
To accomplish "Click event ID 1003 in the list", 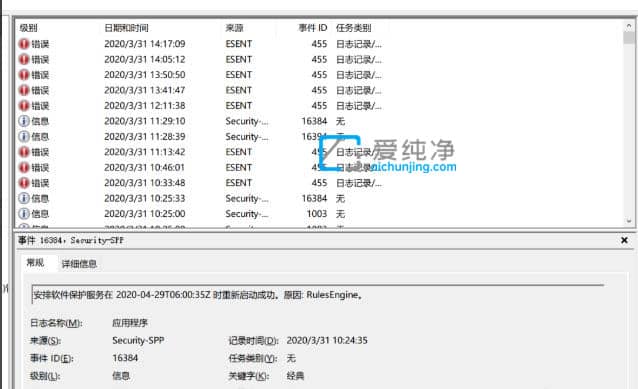I will click(x=317, y=214).
